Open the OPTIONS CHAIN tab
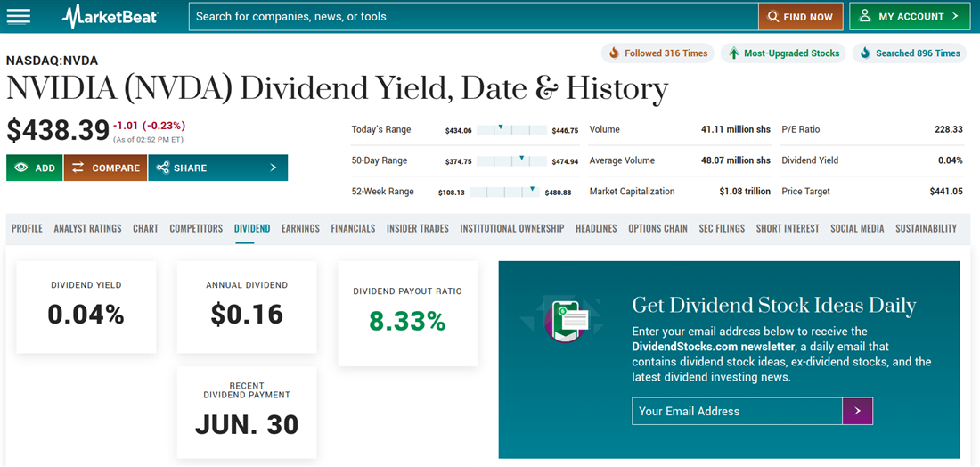The image size is (980, 467). (658, 229)
